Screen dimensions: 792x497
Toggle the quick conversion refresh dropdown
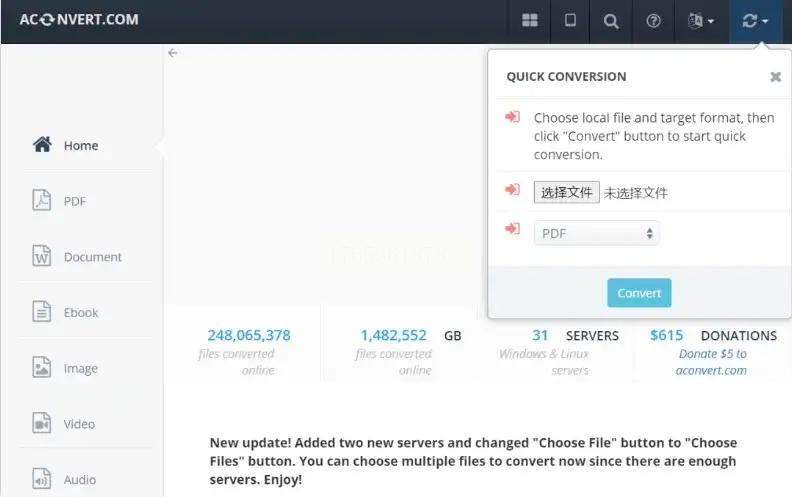click(755, 21)
